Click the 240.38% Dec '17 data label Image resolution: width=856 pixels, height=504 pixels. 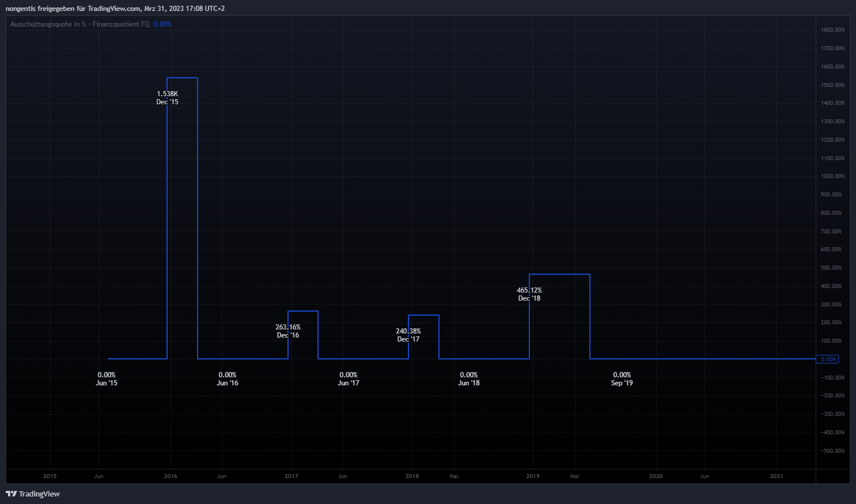408,335
